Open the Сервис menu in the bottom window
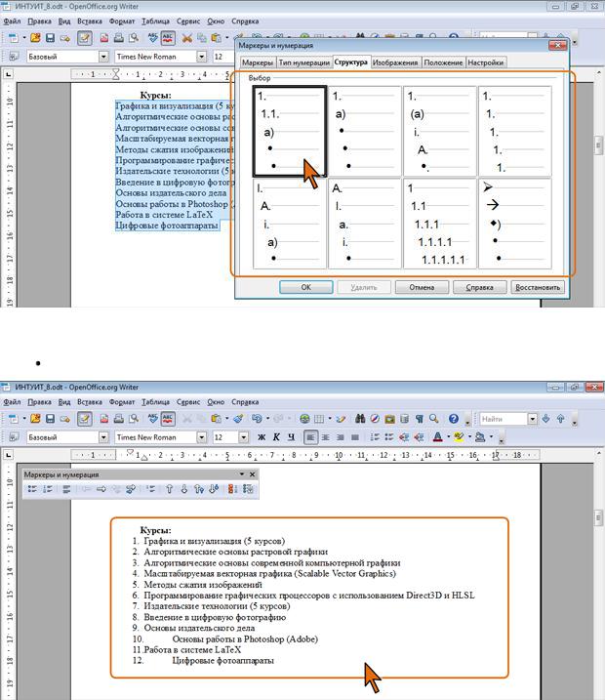The height and width of the screenshot is (700, 605). (187, 402)
